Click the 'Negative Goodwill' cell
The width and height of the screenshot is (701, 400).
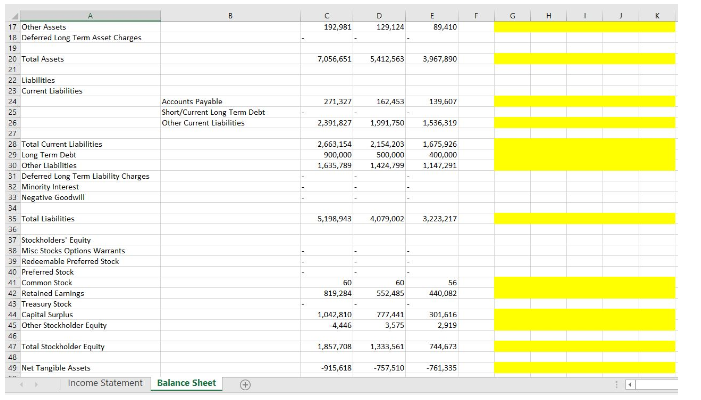[x=90, y=197]
